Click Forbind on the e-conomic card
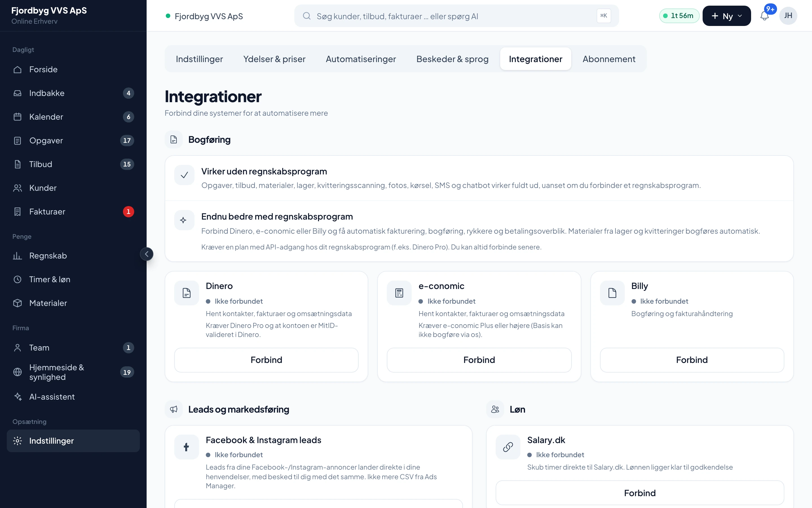This screenshot has width=812, height=508. coord(479,360)
